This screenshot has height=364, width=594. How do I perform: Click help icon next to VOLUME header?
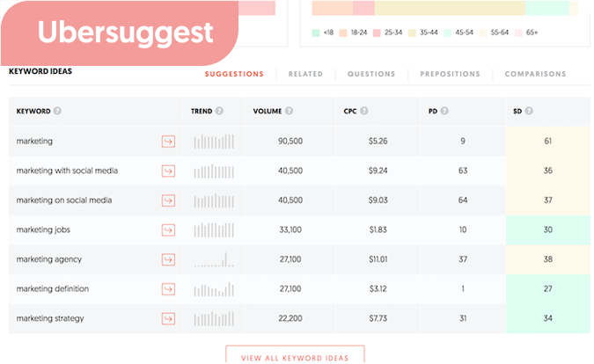click(x=289, y=112)
